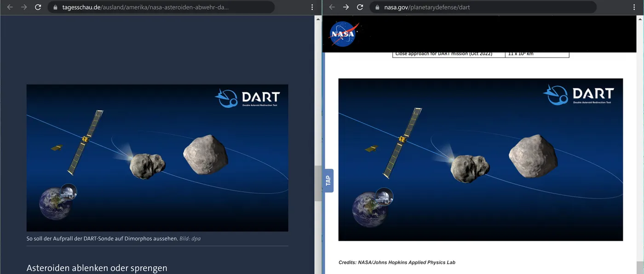The image size is (644, 274).
Task: Go back in the nasa.gov browser window
Action: coord(332,7)
